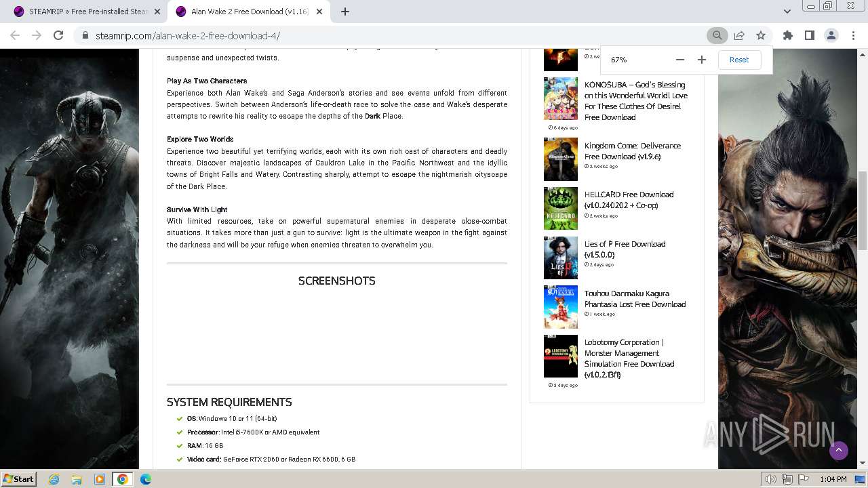
Task: Toggle the browser side panel icon
Action: 809,35
